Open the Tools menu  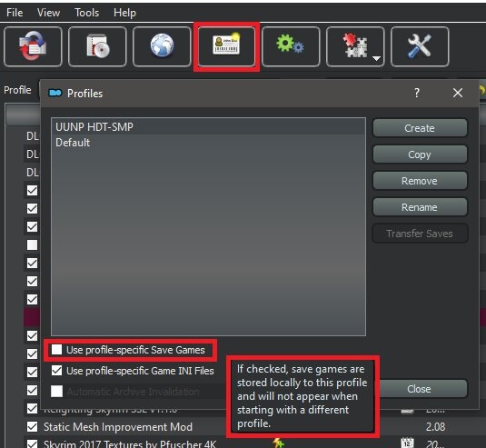point(87,13)
